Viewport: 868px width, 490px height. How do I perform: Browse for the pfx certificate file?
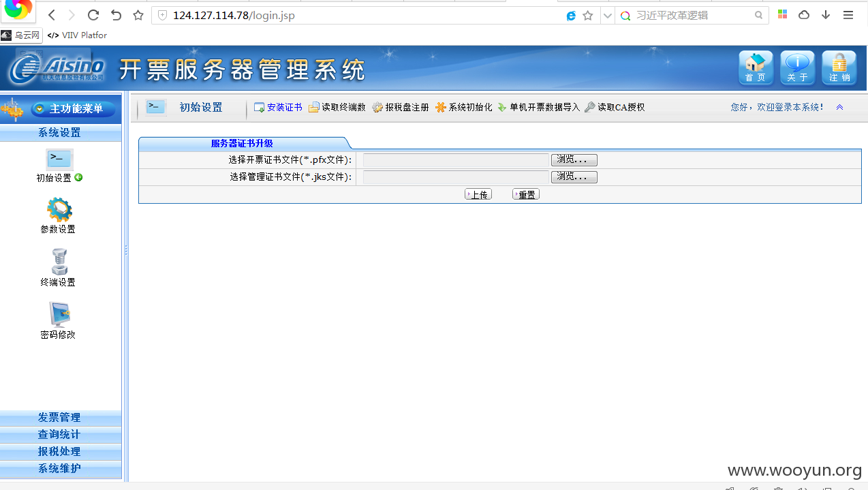coord(574,160)
